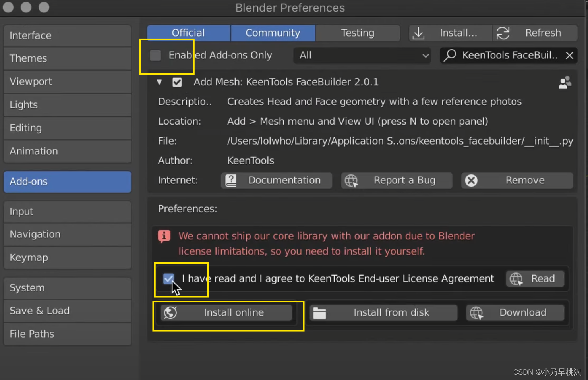Click the Download button

515,312
